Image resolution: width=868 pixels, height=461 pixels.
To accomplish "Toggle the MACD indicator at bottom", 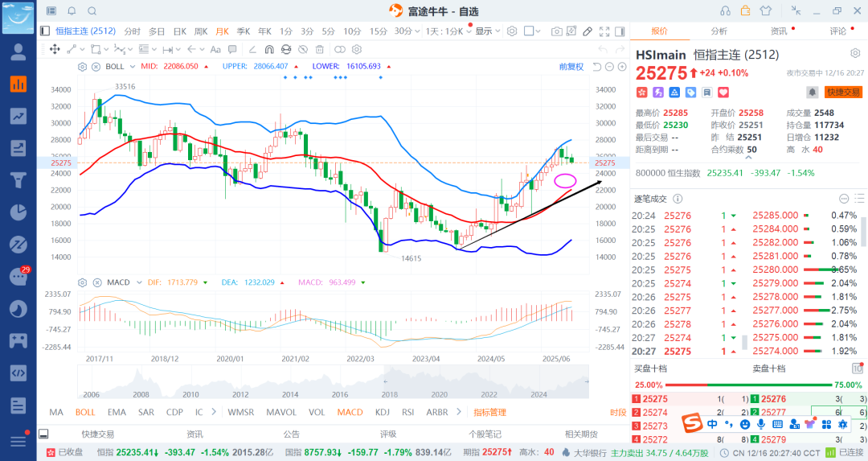I will tap(350, 412).
